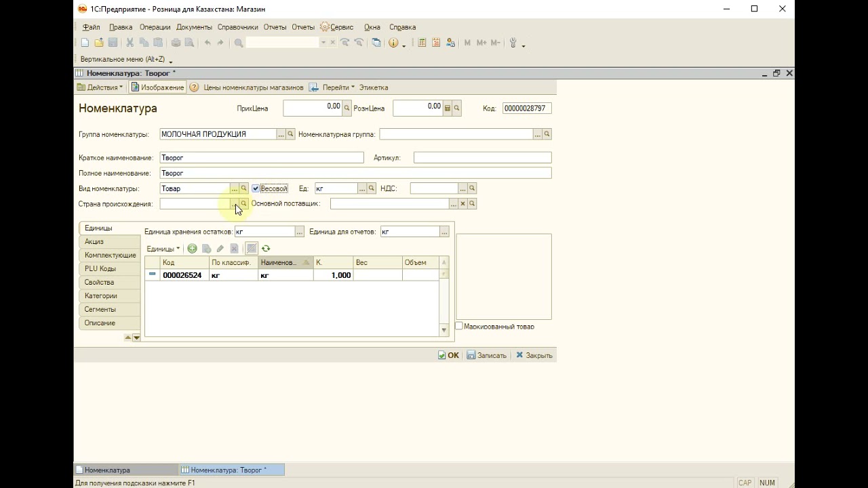Switch to the Комплектующие tab
The height and width of the screenshot is (488, 868).
[111, 256]
